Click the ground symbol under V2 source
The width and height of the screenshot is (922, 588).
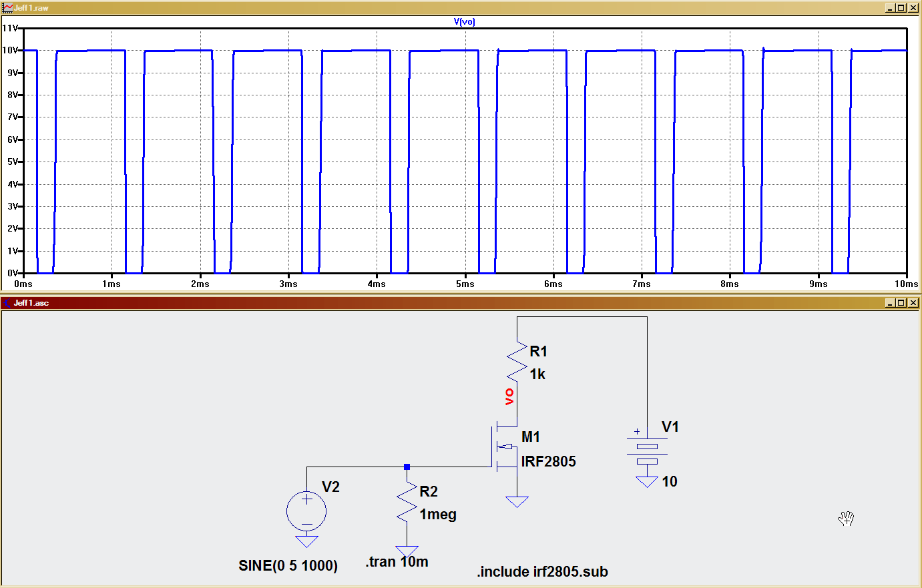coord(306,541)
